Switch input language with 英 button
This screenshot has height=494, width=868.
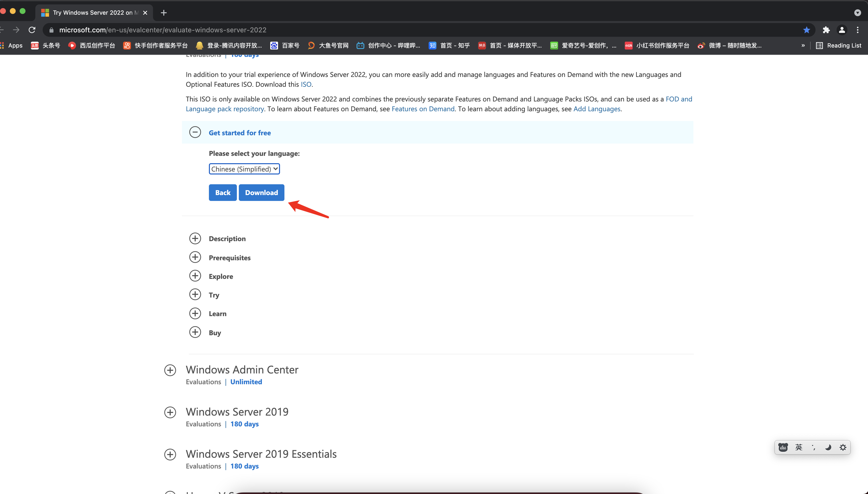799,447
